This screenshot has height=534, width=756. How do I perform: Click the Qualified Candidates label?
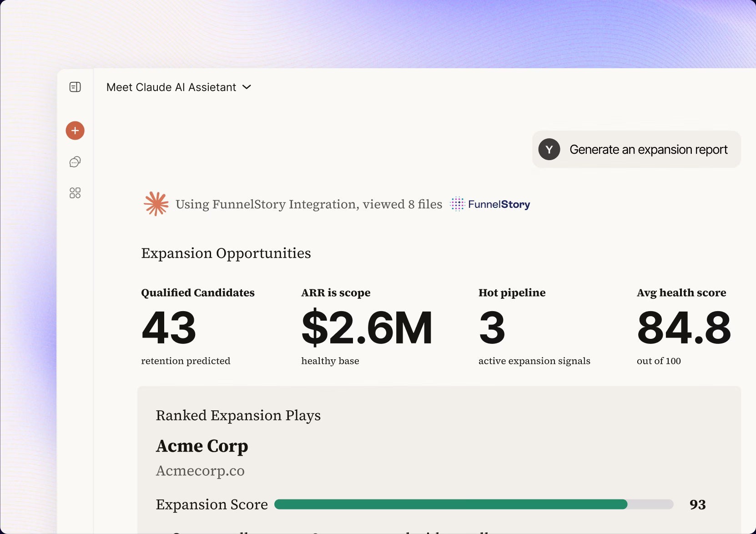[198, 292]
